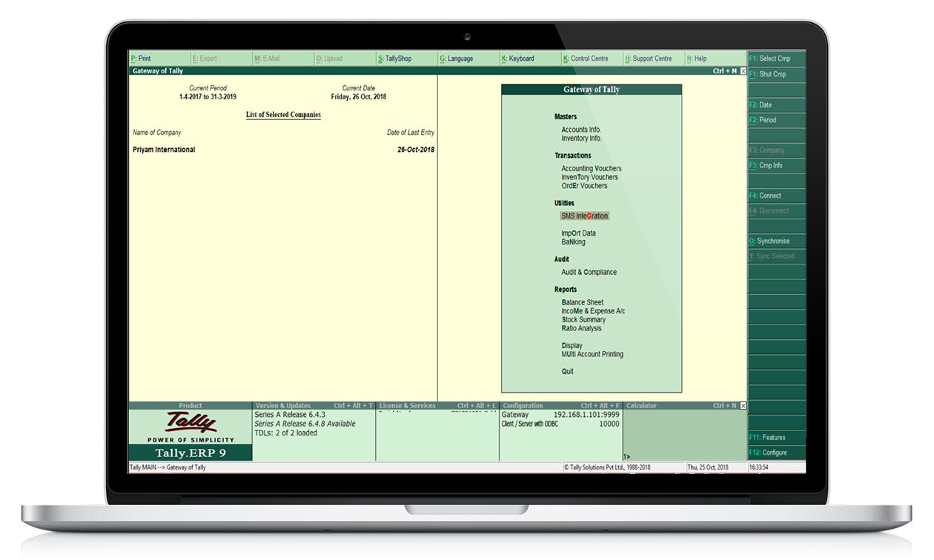Open Import Data under Utilities

[578, 233]
